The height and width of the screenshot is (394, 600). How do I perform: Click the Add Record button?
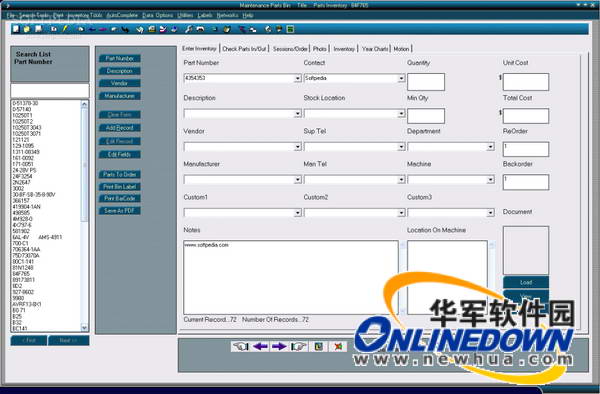point(119,128)
